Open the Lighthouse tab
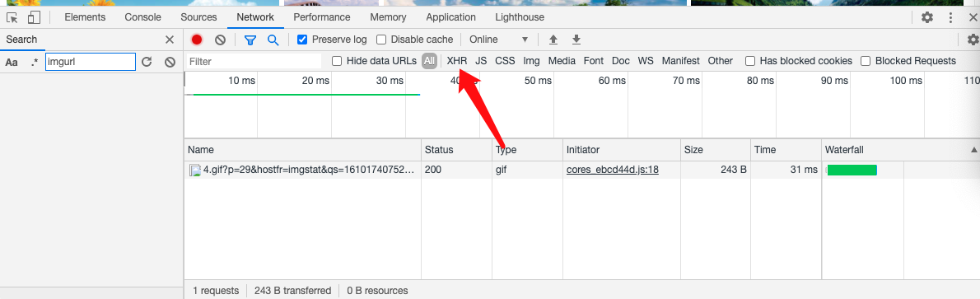 (x=520, y=17)
